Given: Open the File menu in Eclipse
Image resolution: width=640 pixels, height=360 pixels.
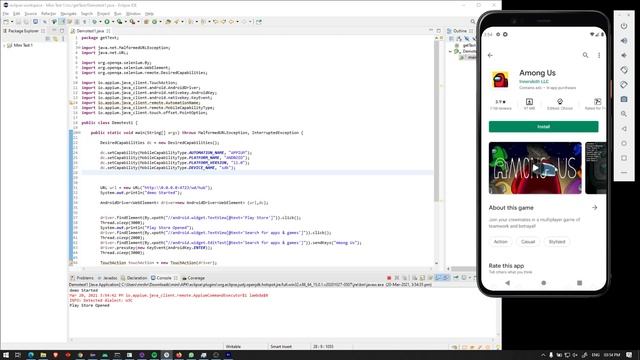Looking at the screenshot, I should (x=6, y=13).
